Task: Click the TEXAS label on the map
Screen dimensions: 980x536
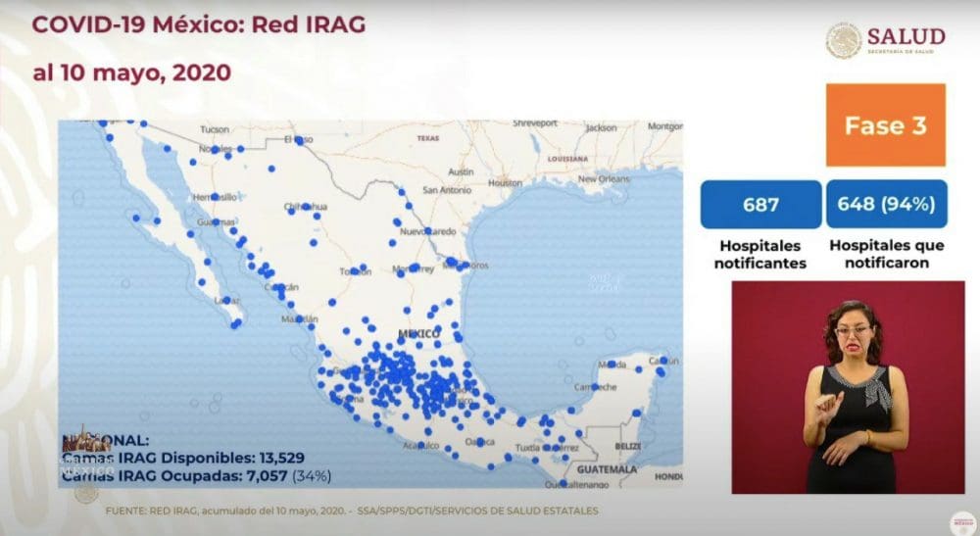Action: (428, 138)
